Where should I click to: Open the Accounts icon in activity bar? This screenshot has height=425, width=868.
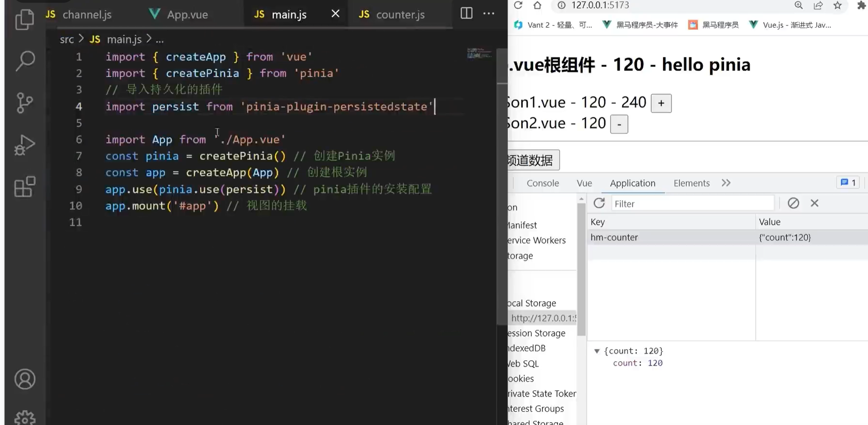point(25,379)
